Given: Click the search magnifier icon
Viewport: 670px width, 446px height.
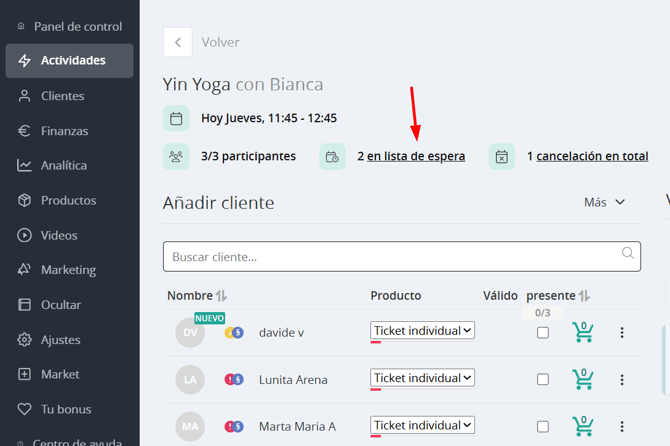Looking at the screenshot, I should point(627,253).
